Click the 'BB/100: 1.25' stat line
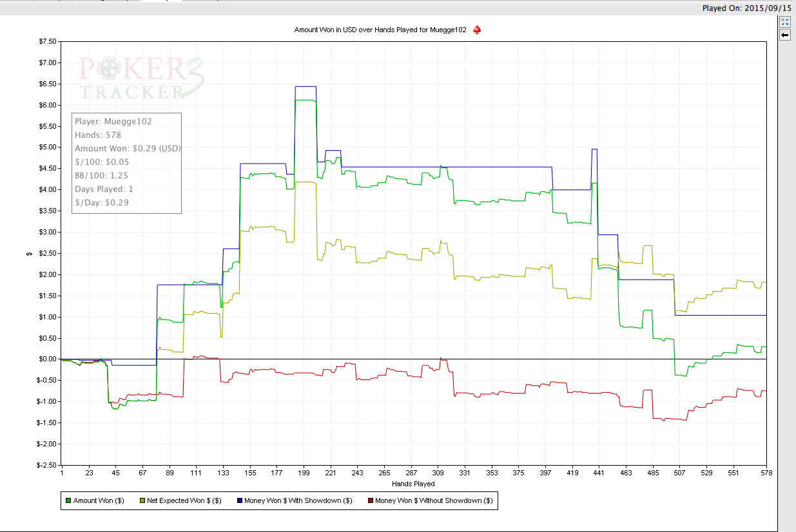This screenshot has width=796, height=532. (101, 175)
